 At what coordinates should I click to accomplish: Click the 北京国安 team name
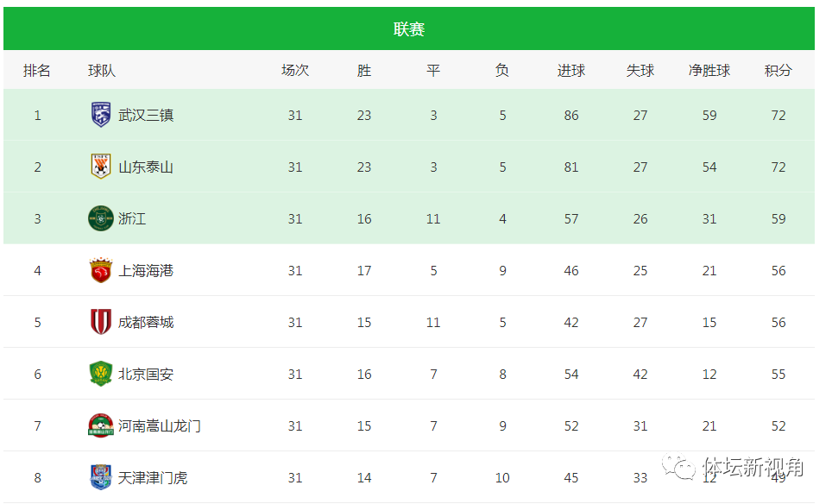coord(146,374)
